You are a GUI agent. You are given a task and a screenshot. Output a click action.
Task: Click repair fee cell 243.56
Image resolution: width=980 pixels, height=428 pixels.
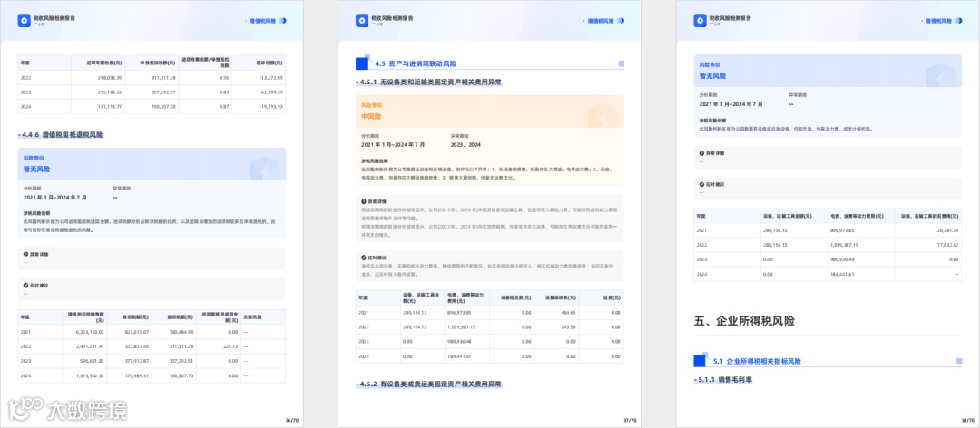tap(568, 326)
